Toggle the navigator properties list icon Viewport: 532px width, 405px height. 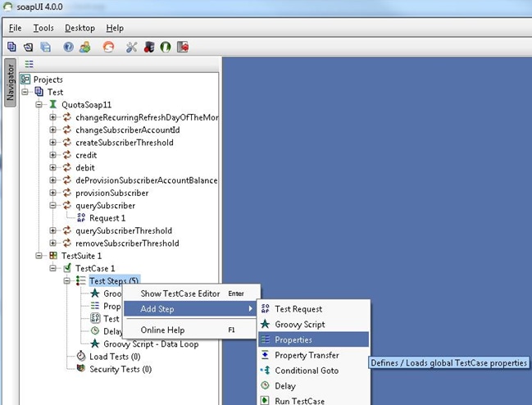pos(30,64)
